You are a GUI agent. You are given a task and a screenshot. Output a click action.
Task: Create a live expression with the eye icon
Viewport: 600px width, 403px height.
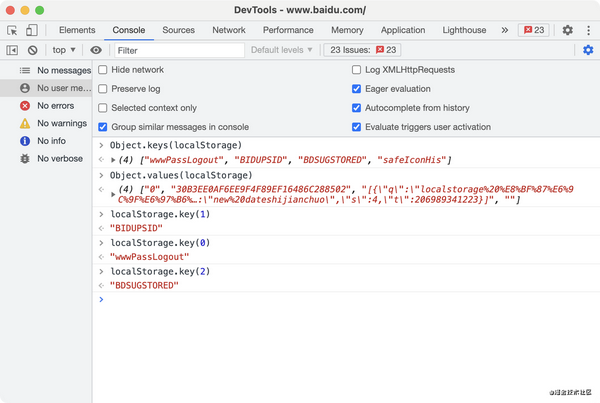96,50
